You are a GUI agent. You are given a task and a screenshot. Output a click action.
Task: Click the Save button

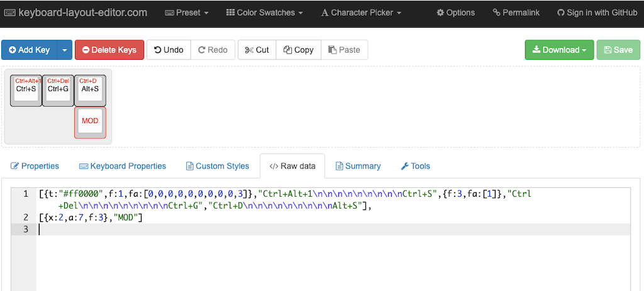point(618,50)
